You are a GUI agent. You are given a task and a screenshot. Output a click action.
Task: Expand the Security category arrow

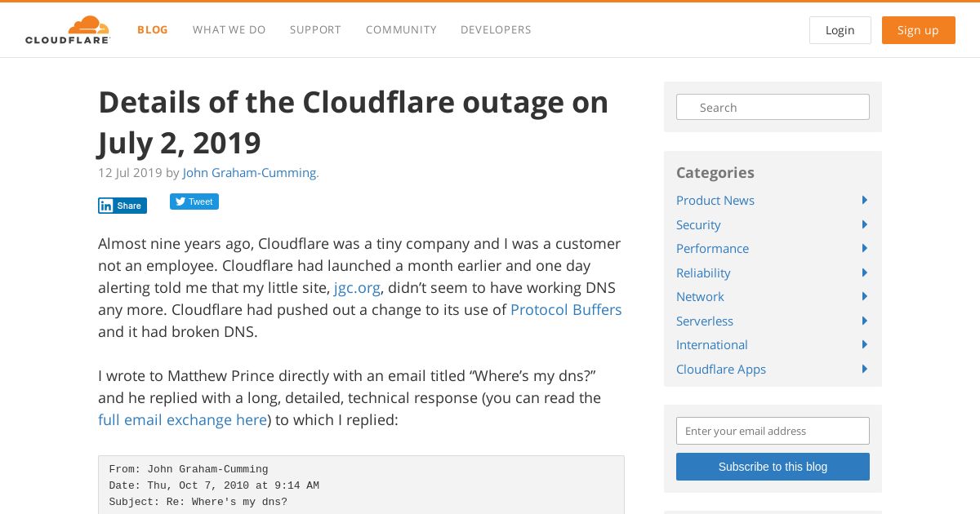(x=864, y=224)
